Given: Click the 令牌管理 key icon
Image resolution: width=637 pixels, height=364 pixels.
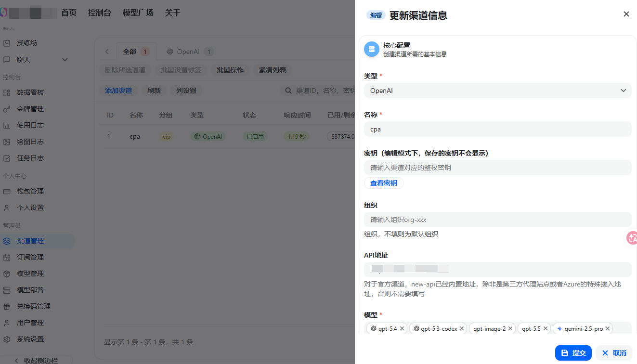Looking at the screenshot, I should [7, 109].
